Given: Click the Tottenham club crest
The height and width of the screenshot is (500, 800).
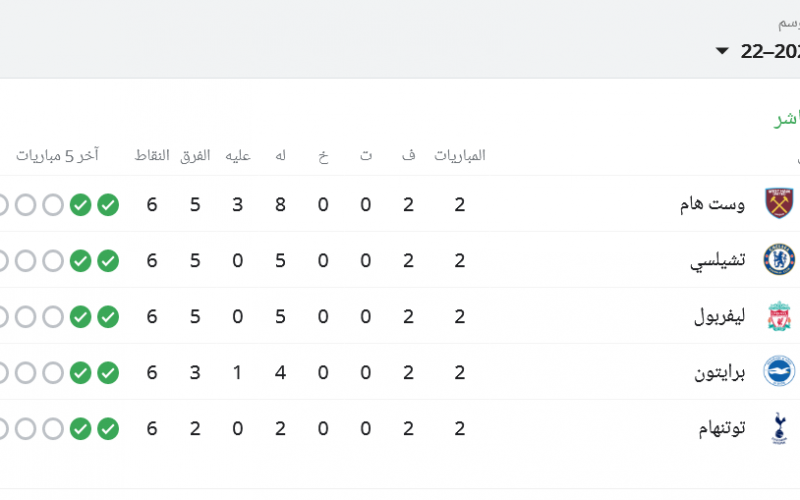Looking at the screenshot, I should tap(779, 428).
